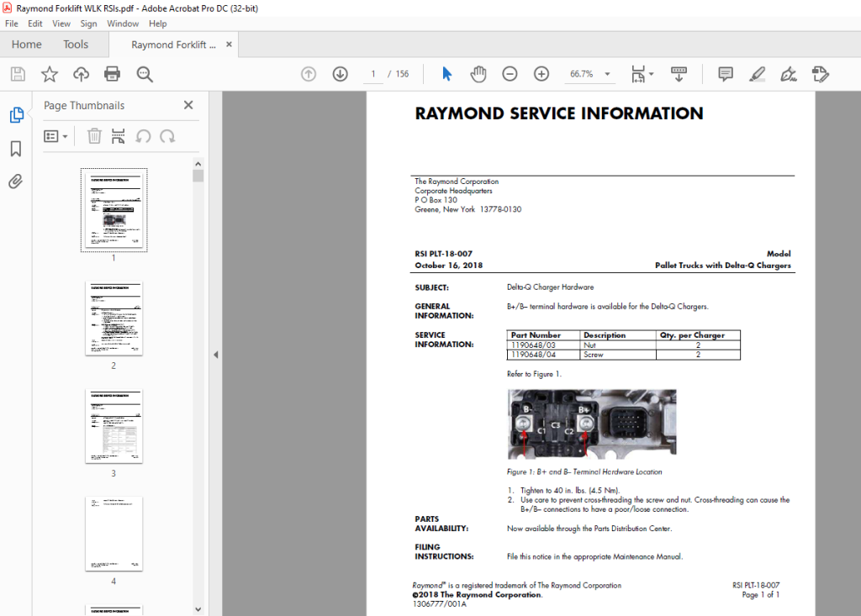This screenshot has height=616, width=861.
Task: Choose the Selection arrow tool
Action: [446, 74]
